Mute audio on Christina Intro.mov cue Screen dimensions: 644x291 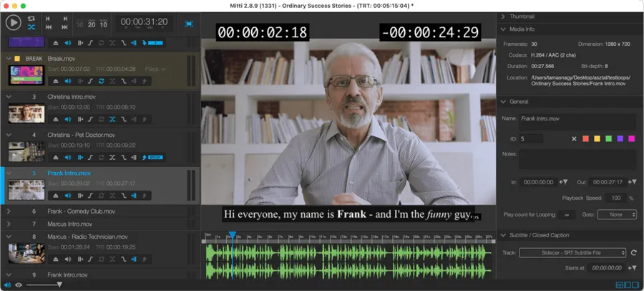tap(68, 119)
